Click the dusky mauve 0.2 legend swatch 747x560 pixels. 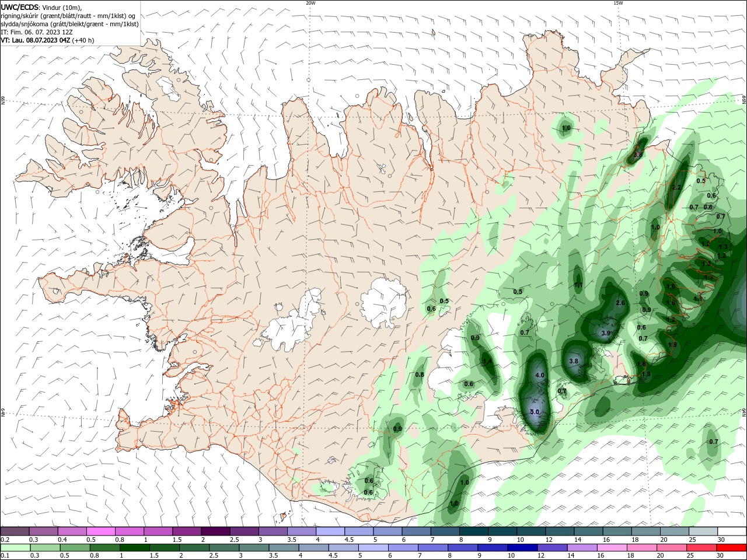pyautogui.click(x=15, y=531)
